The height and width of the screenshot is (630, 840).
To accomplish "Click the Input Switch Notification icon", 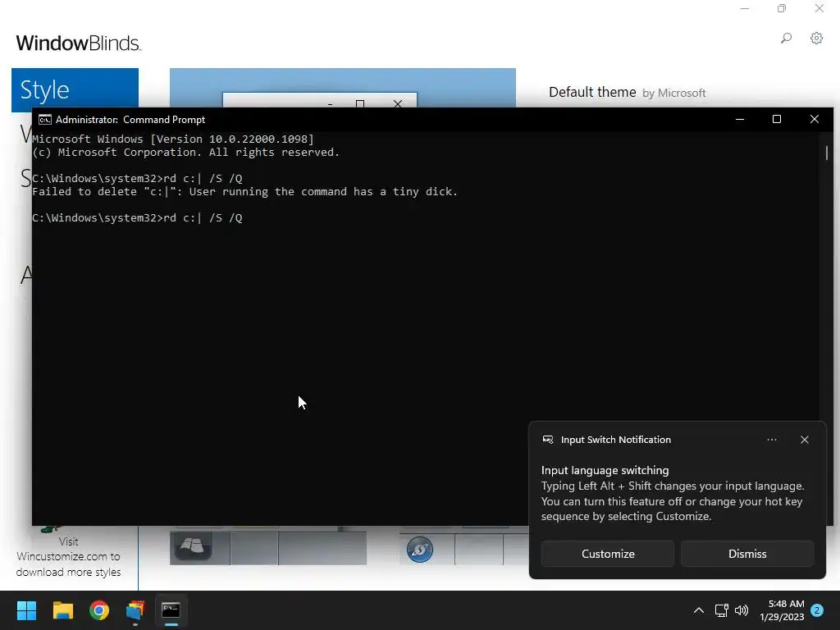I will [547, 440].
